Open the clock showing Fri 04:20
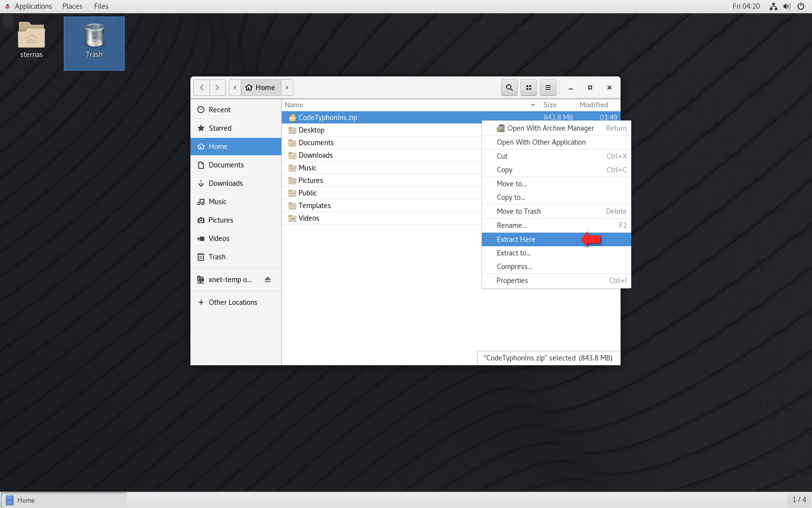 pyautogui.click(x=746, y=6)
